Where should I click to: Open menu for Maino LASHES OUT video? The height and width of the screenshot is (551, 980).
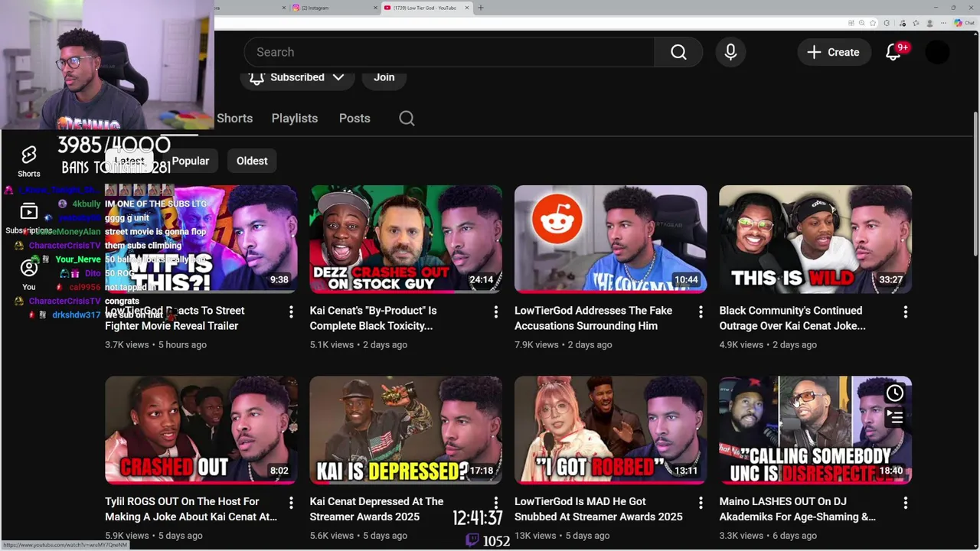pos(905,503)
